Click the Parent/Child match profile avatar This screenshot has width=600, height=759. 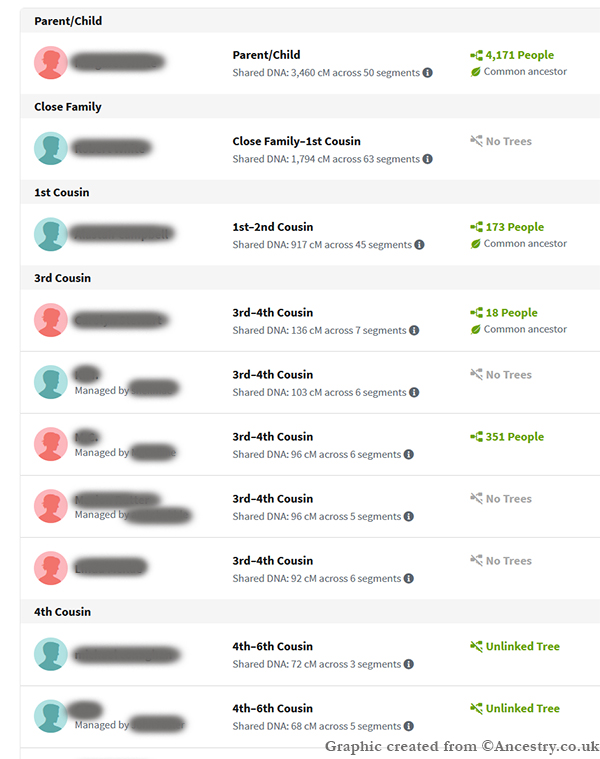pyautogui.click(x=50, y=63)
